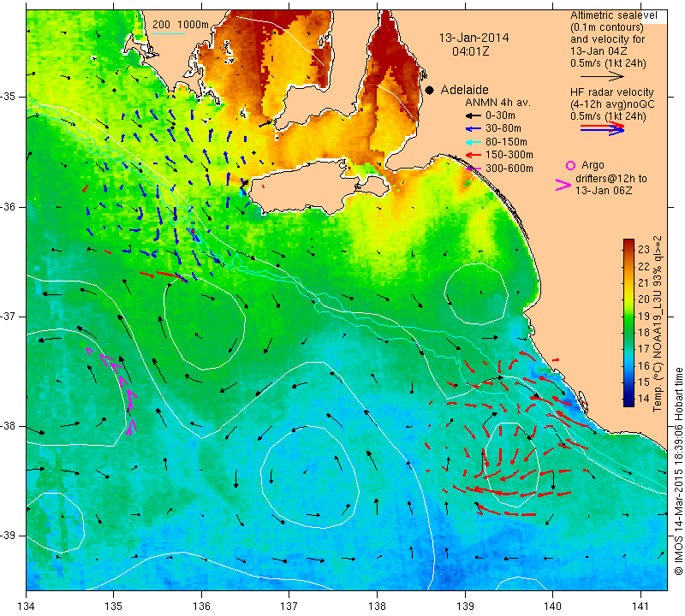Viewport: 685px width, 616px height.
Task: Click the 200 1000m isobath label
Action: point(181,25)
